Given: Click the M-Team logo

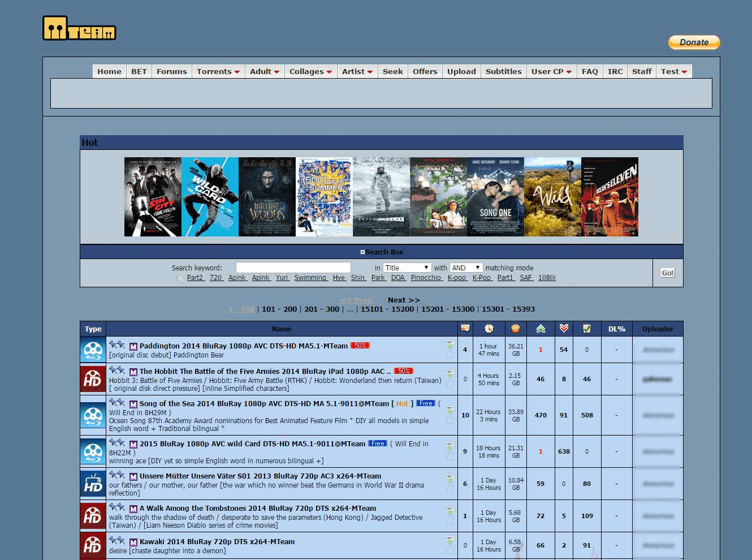Looking at the screenshot, I should click(x=79, y=28).
